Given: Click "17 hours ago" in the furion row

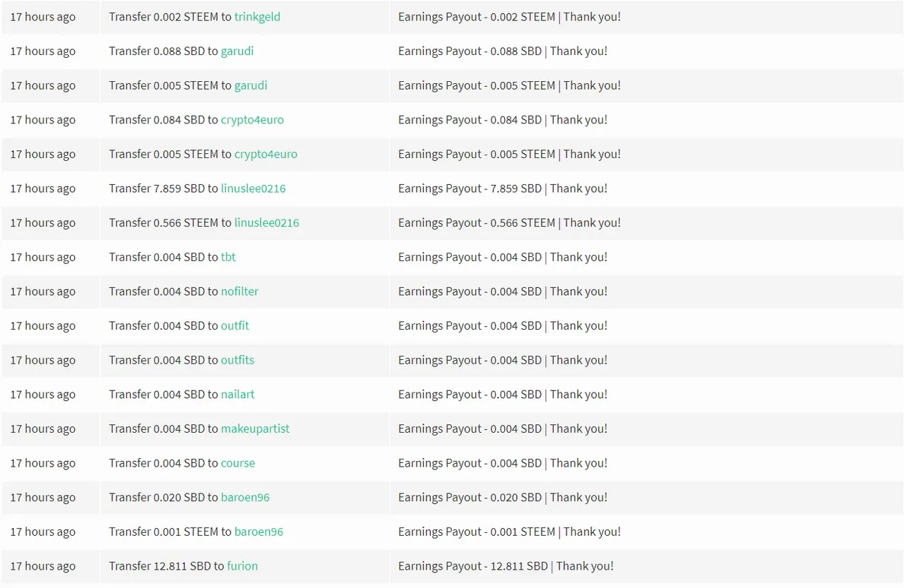Looking at the screenshot, I should pyautogui.click(x=42, y=566).
